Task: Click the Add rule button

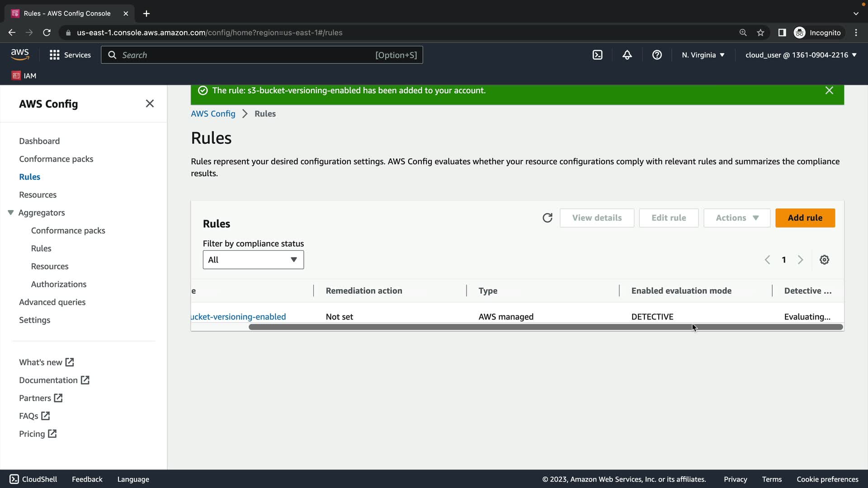Action: (805, 218)
